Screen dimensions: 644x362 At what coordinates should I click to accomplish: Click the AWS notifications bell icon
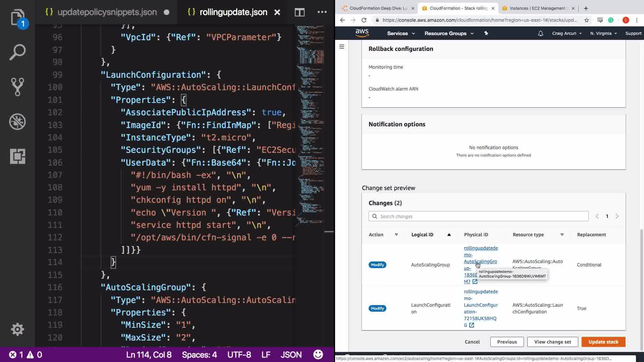(x=540, y=34)
